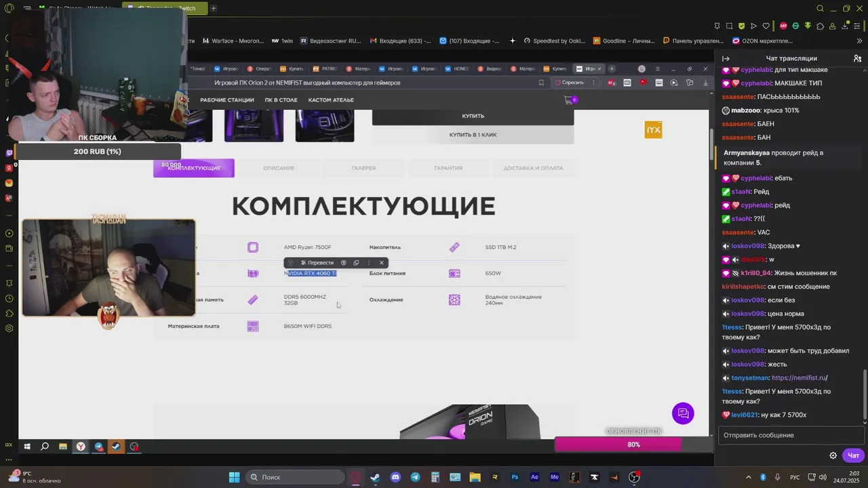Switch to Гарантия tab
The image size is (868, 488).
(448, 168)
